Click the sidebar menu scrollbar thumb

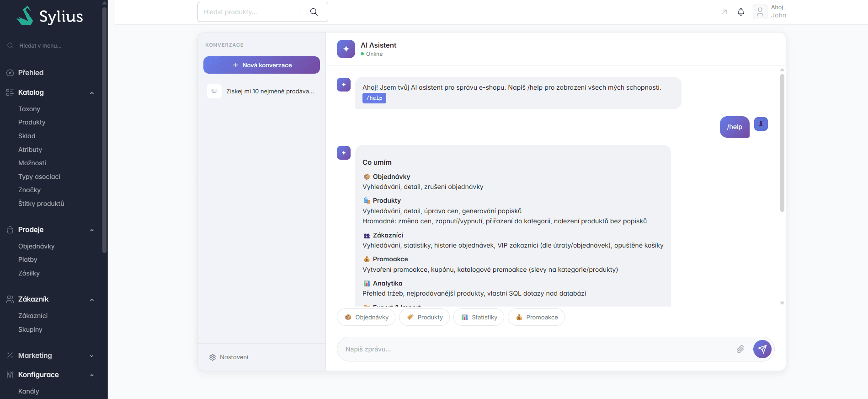[105, 129]
